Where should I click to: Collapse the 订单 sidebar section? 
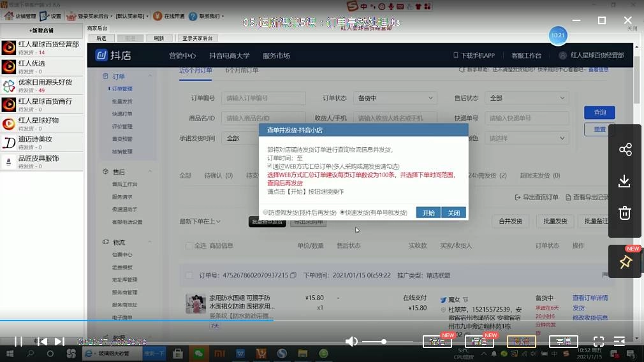(x=150, y=76)
